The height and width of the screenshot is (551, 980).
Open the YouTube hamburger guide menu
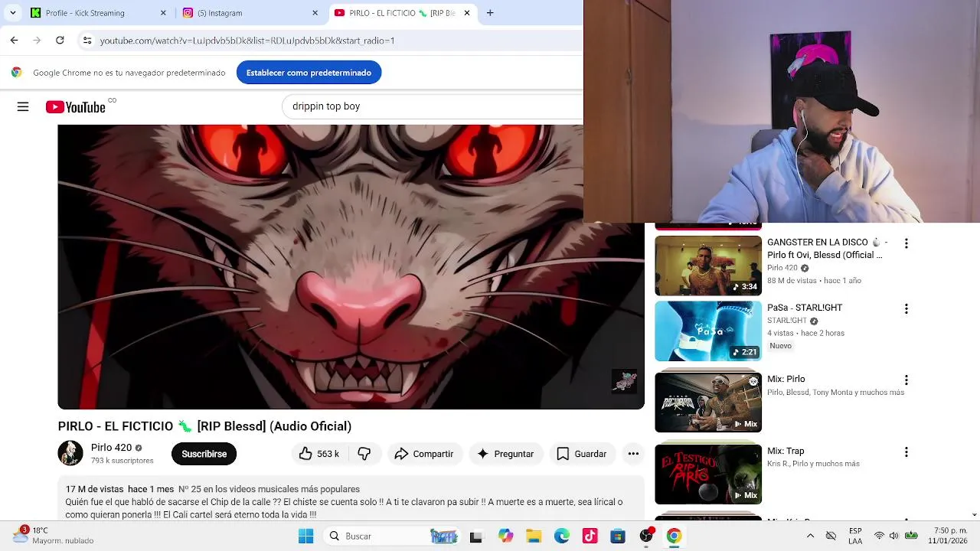coord(23,107)
